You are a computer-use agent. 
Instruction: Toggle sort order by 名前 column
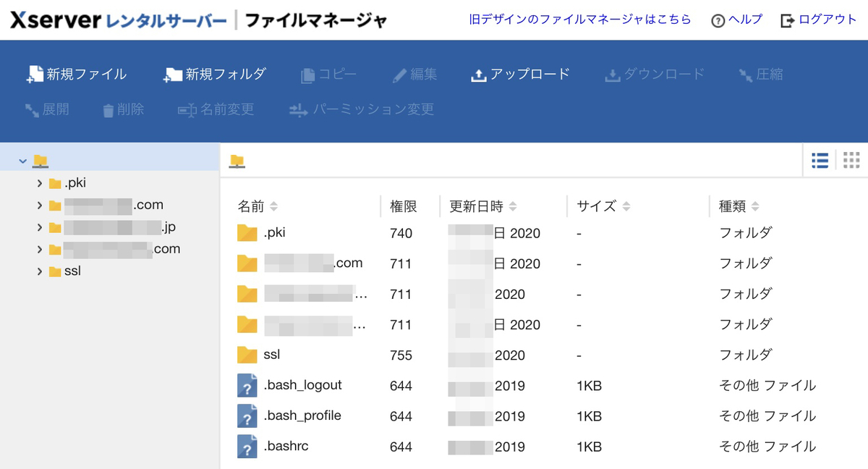272,206
